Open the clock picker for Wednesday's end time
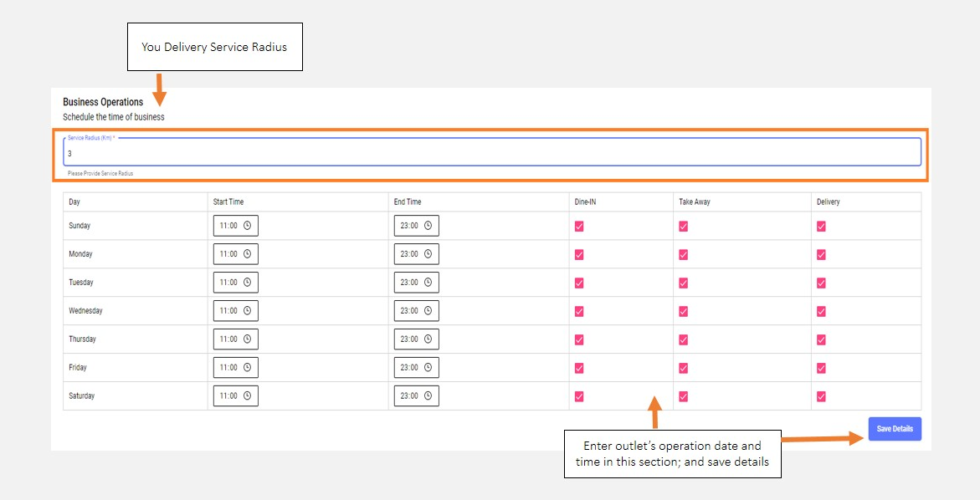Viewport: 980px width, 500px height. pyautogui.click(x=428, y=311)
